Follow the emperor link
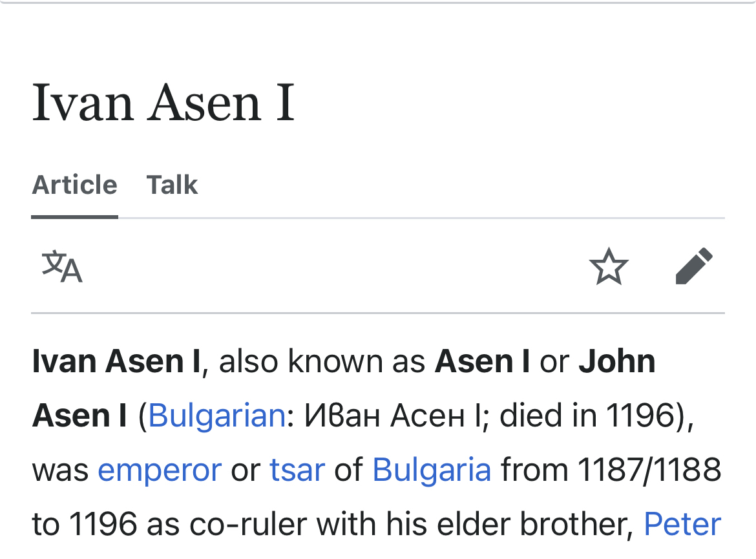The image size is (756, 559). (x=159, y=470)
